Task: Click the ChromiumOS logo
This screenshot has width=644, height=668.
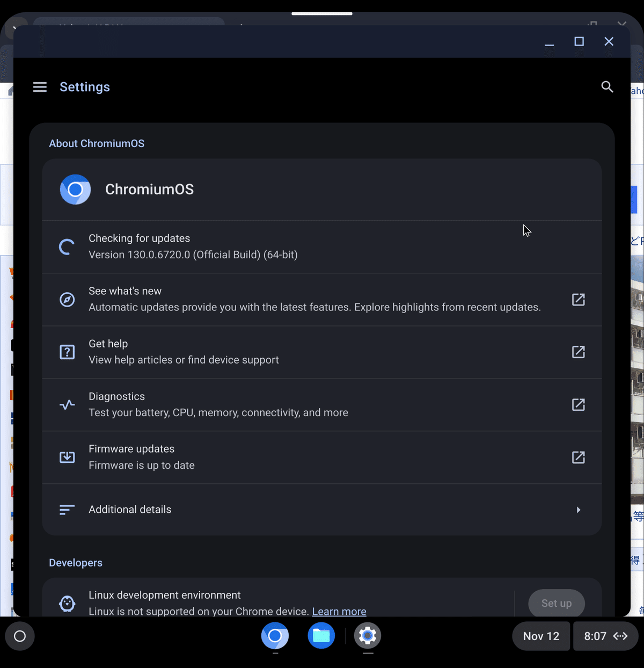Action: pos(75,190)
